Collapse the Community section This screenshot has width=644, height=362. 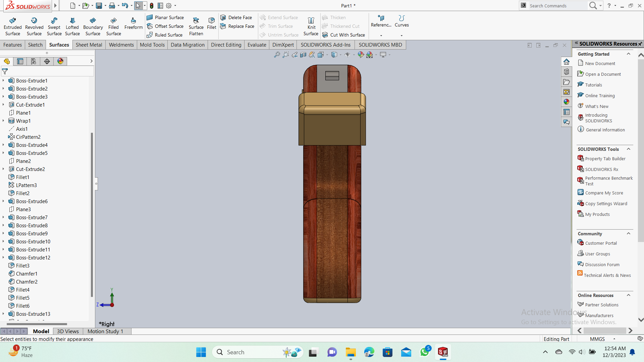(629, 234)
